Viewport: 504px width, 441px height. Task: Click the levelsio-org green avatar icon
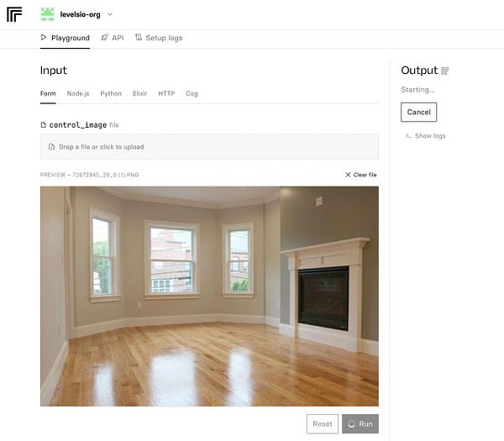(x=47, y=14)
